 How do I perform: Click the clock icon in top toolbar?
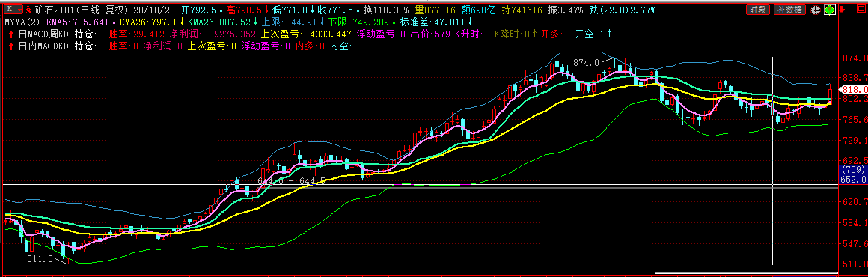coord(816,10)
